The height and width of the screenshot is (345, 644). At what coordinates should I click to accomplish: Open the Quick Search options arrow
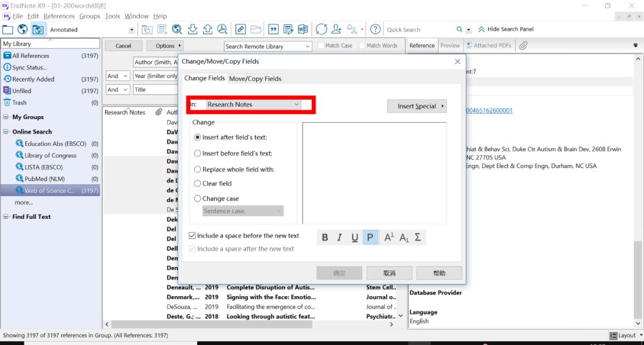[469, 30]
